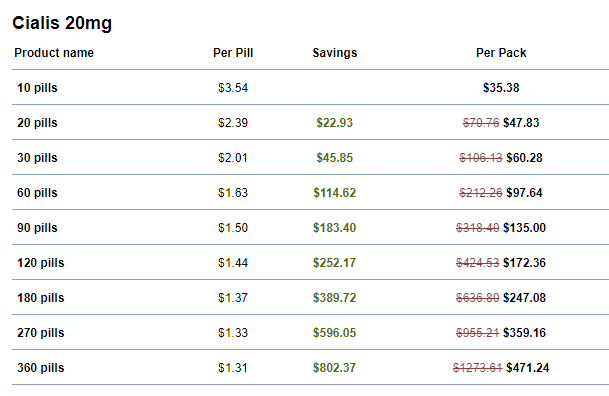
Task: Click the struck-through $318.40 original price
Action: [478, 228]
